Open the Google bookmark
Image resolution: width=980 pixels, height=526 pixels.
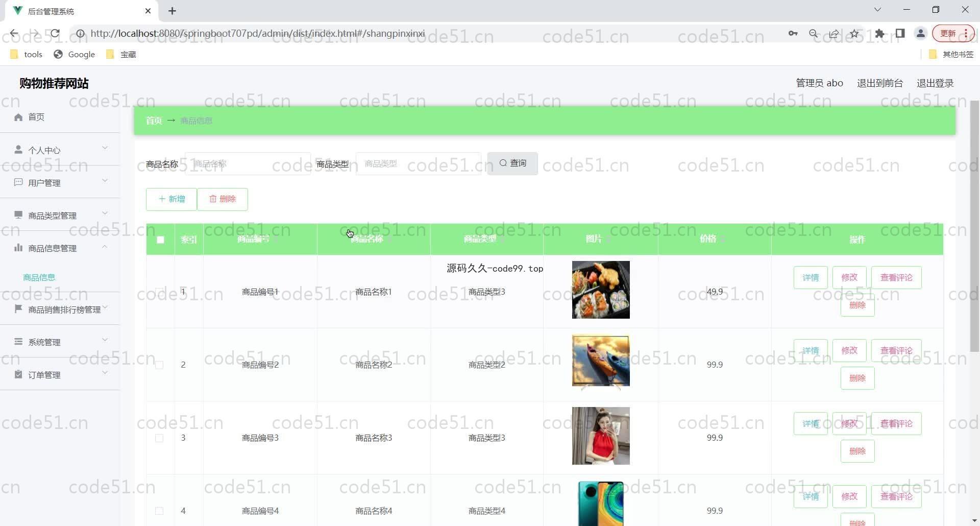[x=75, y=54]
